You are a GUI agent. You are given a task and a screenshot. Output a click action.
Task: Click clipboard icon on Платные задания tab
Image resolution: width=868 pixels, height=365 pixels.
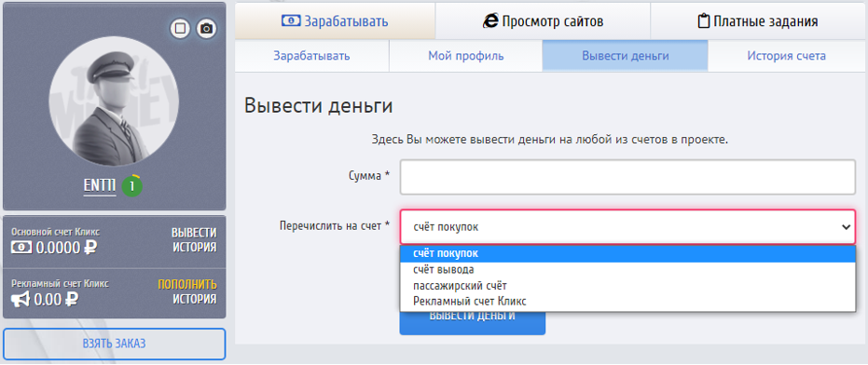pos(704,21)
